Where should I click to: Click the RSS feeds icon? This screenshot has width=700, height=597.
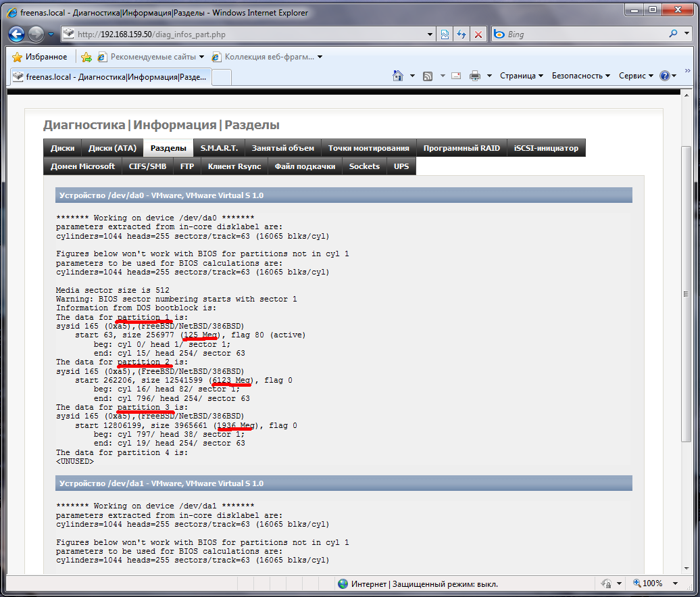coord(428,76)
